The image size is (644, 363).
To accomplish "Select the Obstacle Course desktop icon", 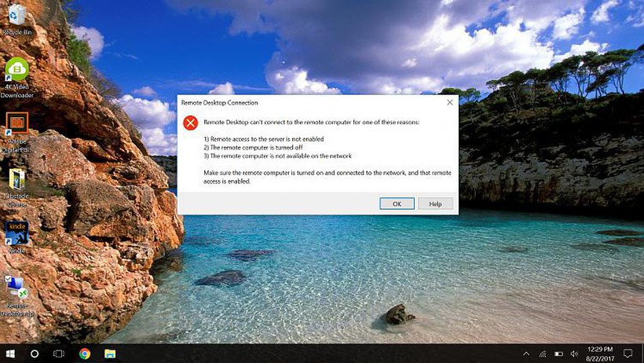I will point(16,188).
